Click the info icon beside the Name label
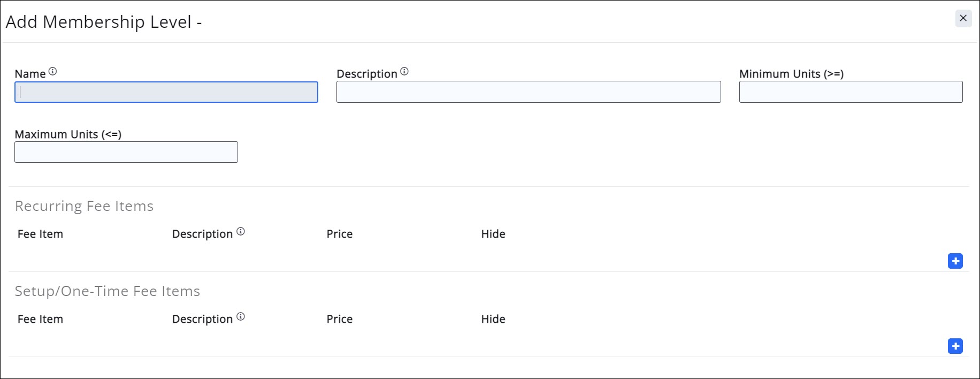 [52, 72]
